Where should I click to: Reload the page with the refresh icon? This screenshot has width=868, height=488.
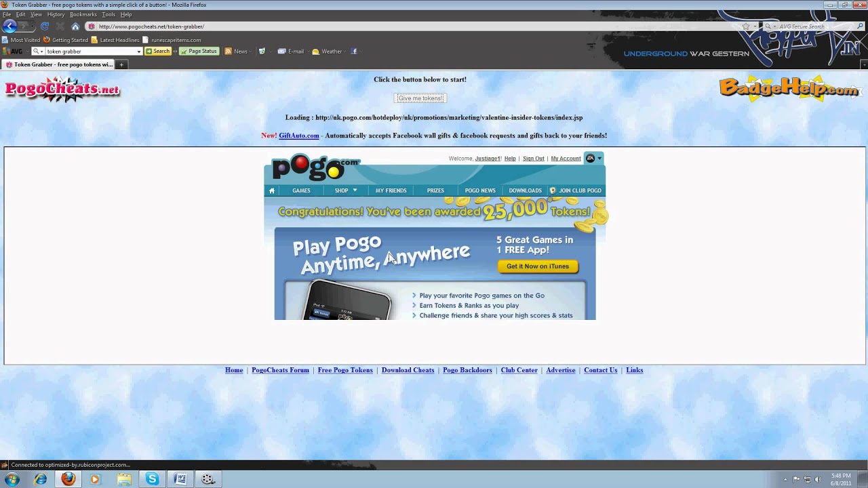(x=45, y=26)
